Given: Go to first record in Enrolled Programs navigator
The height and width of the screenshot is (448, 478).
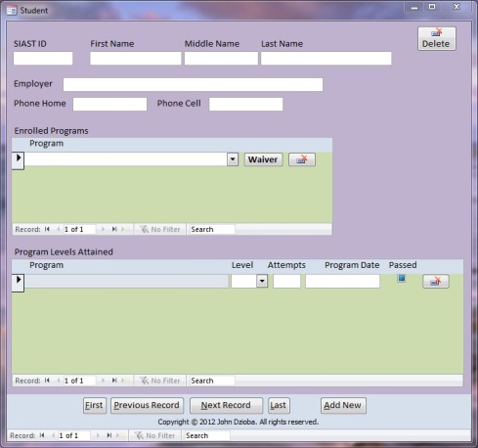Looking at the screenshot, I should [x=47, y=229].
